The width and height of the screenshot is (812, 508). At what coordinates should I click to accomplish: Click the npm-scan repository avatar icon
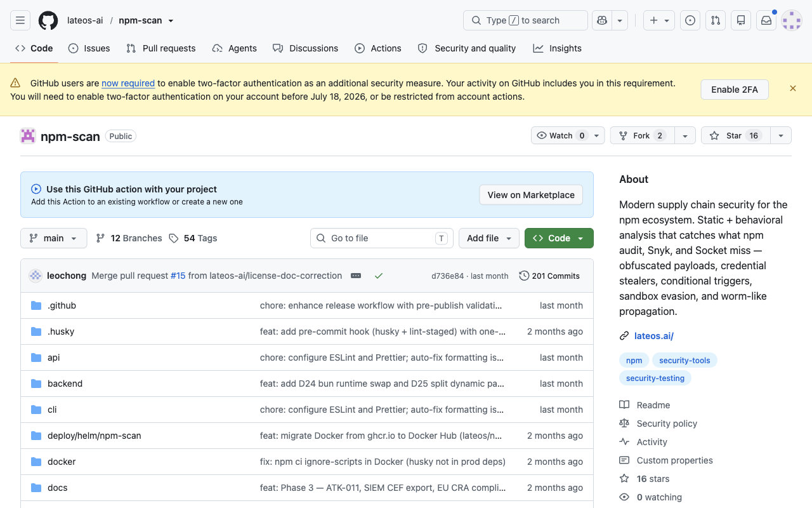point(28,136)
